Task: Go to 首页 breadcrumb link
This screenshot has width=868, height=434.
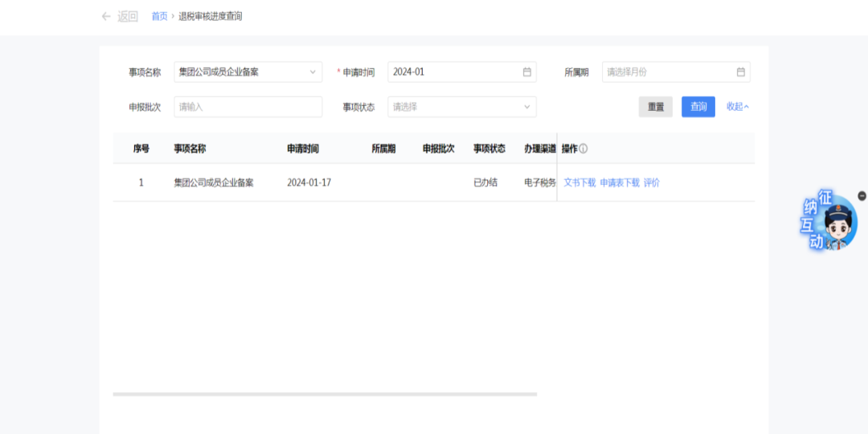Action: coord(159,16)
